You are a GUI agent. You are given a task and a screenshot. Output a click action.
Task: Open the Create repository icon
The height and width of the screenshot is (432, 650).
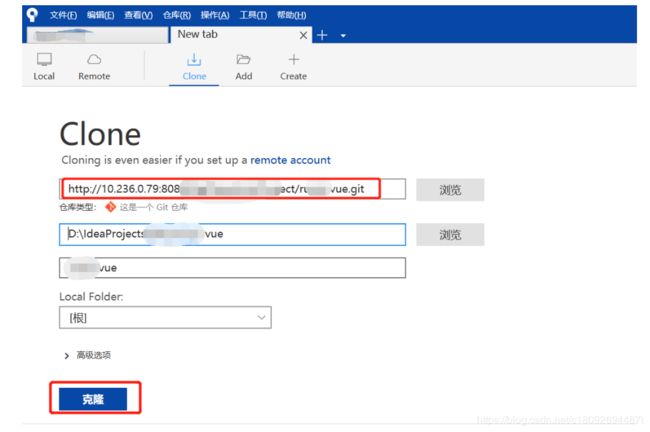[293, 66]
